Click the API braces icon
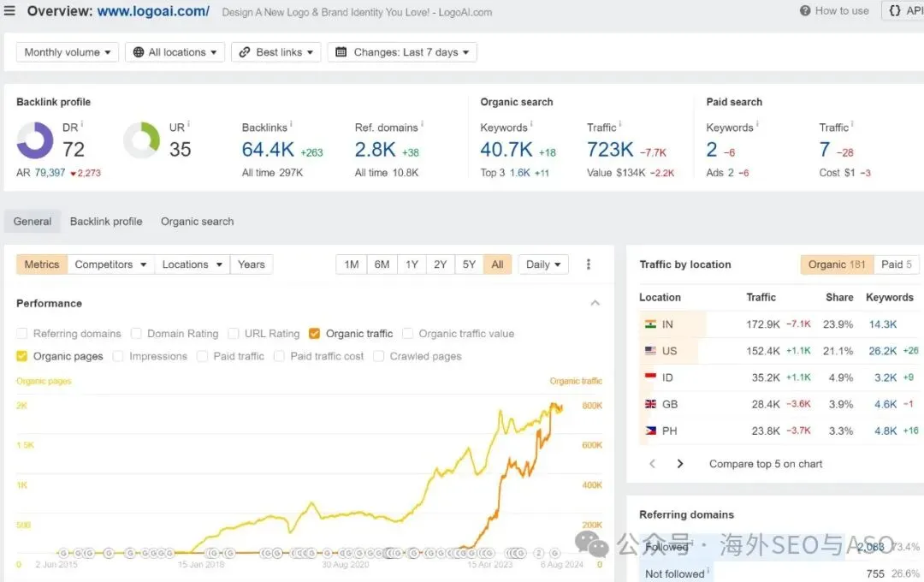The height and width of the screenshot is (582, 924). (x=895, y=10)
